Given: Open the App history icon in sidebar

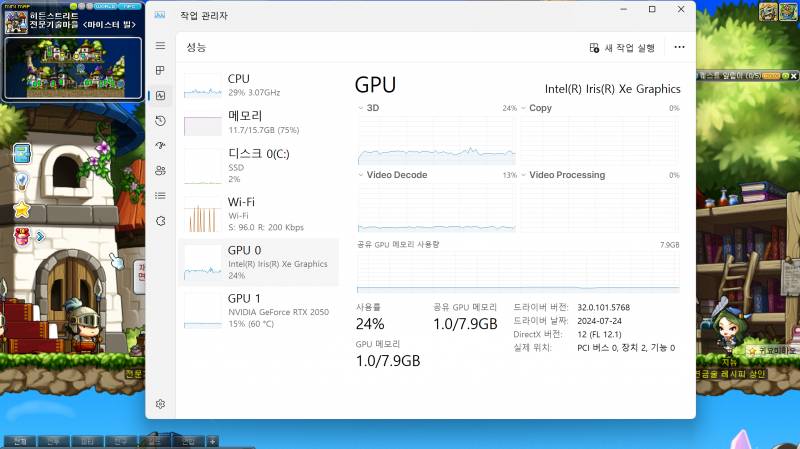Looking at the screenshot, I should 160,121.
